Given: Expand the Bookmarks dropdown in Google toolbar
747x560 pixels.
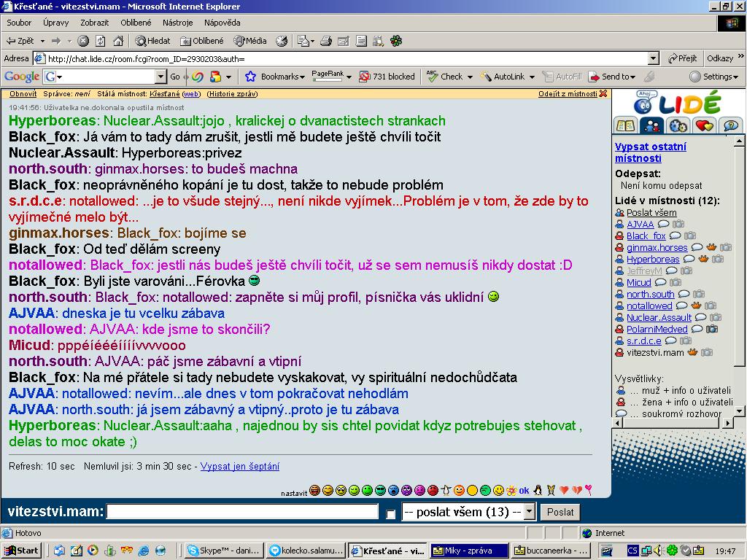Looking at the screenshot, I should [302, 77].
